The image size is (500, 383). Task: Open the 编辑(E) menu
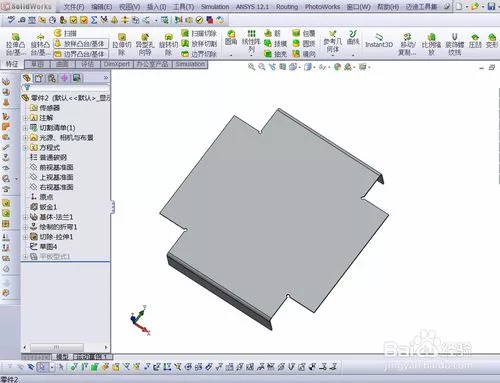click(x=102, y=7)
